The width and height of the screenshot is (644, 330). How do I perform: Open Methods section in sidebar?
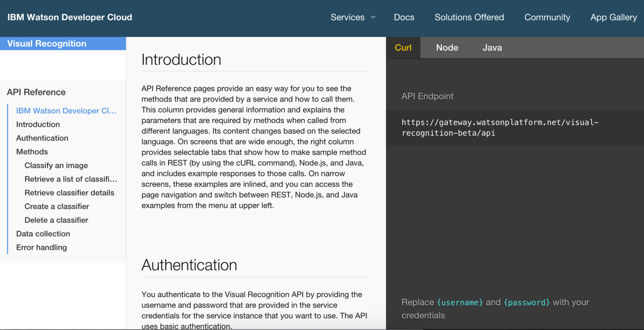[x=32, y=152]
